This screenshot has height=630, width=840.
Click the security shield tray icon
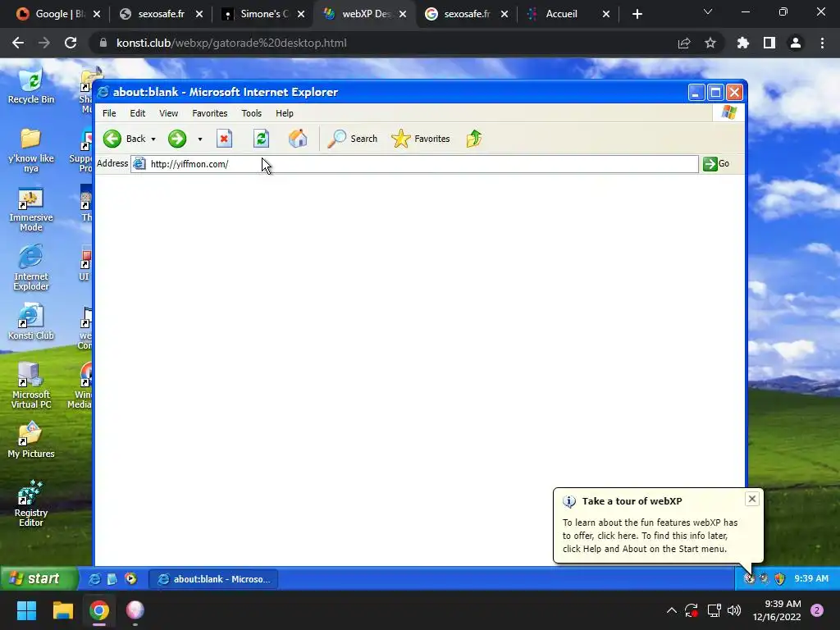point(779,578)
